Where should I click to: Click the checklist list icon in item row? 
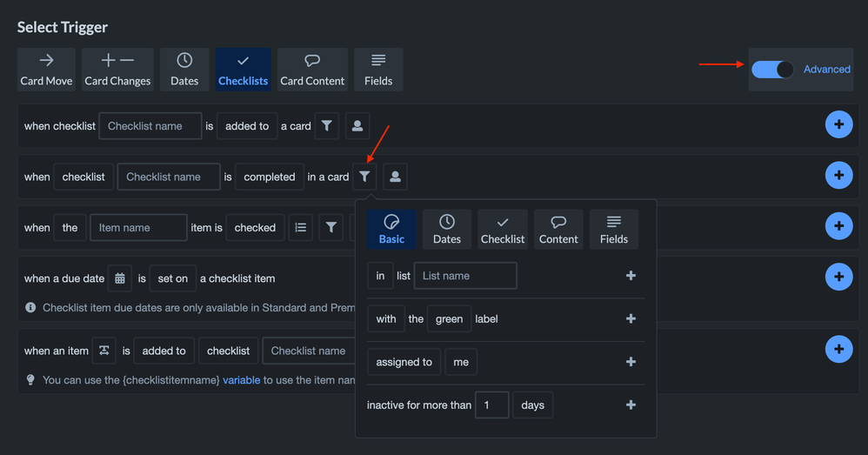[301, 228]
